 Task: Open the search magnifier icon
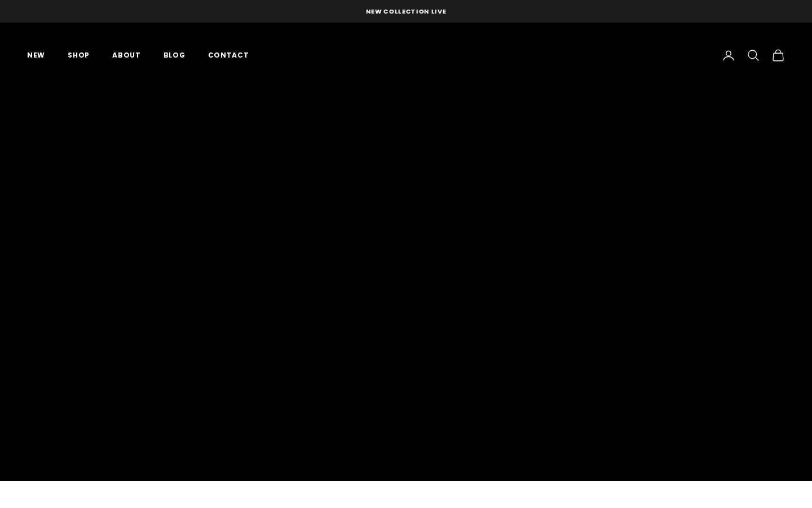[753, 55]
